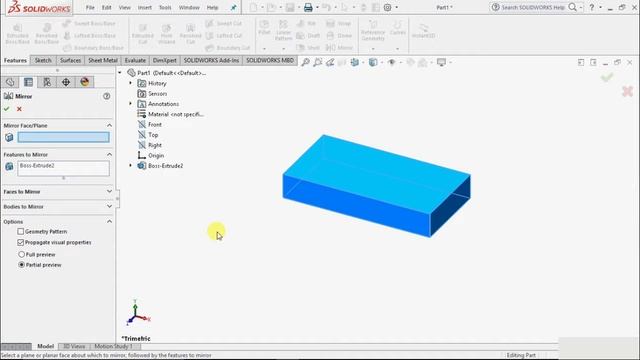Open the ConfigurationManager tab icon
Screen dimensions: 640x360
coord(47,82)
